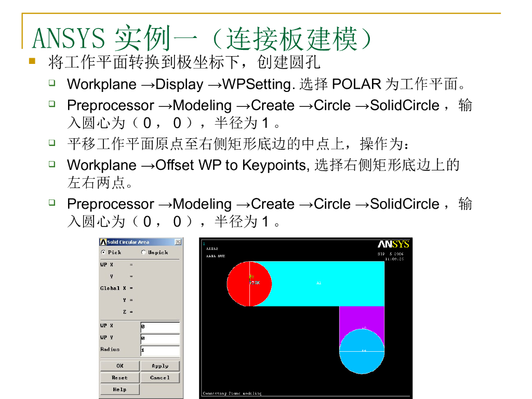
Task: Click the 'Global X' label in the dialog
Action: pos(113,288)
